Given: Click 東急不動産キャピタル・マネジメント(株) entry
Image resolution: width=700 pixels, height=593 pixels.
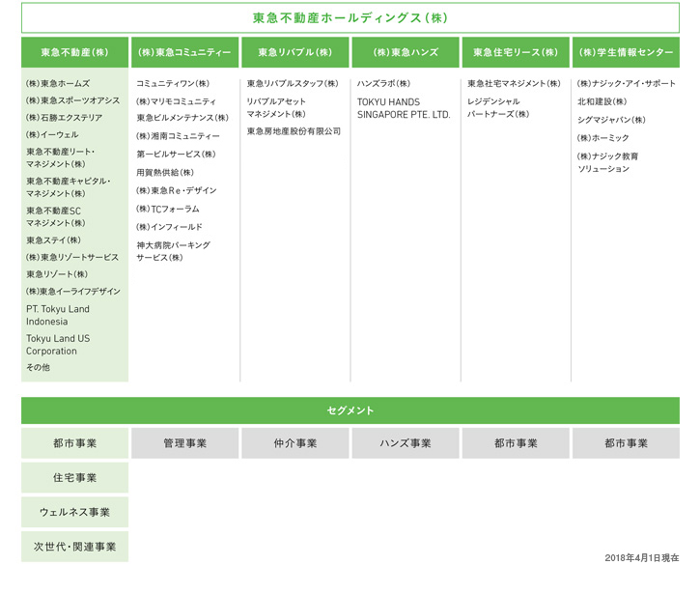Looking at the screenshot, I should click(69, 187).
